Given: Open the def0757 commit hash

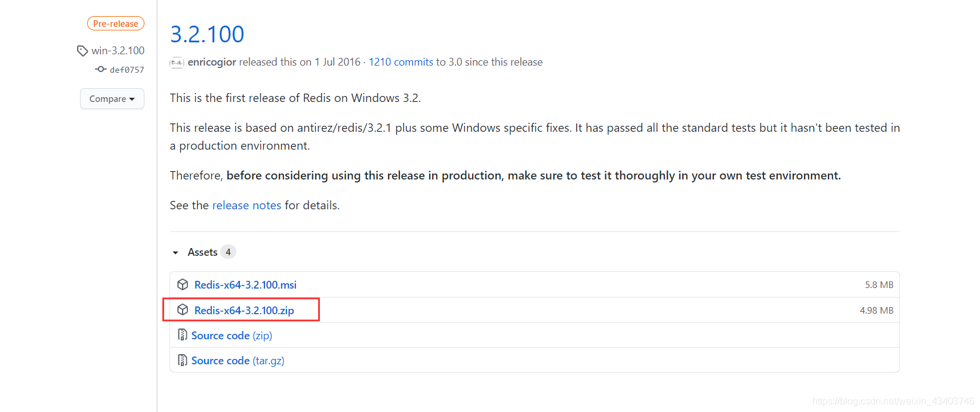Looking at the screenshot, I should (127, 70).
